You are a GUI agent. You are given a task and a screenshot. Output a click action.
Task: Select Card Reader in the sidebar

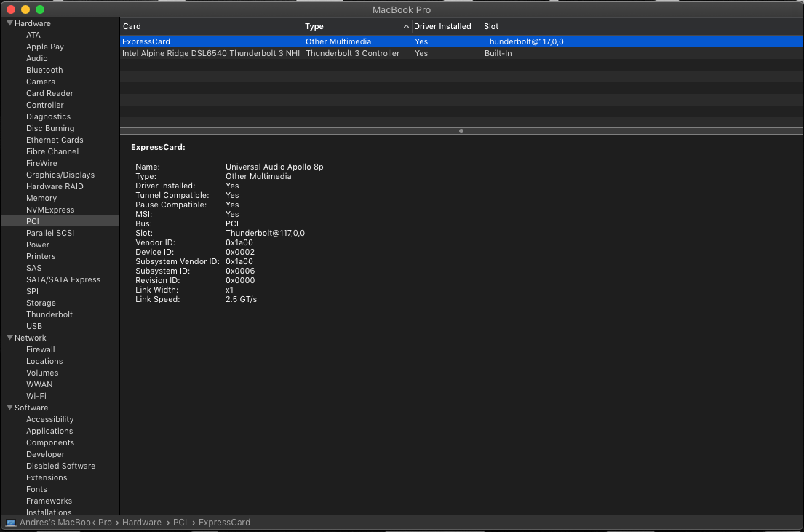[x=49, y=93]
